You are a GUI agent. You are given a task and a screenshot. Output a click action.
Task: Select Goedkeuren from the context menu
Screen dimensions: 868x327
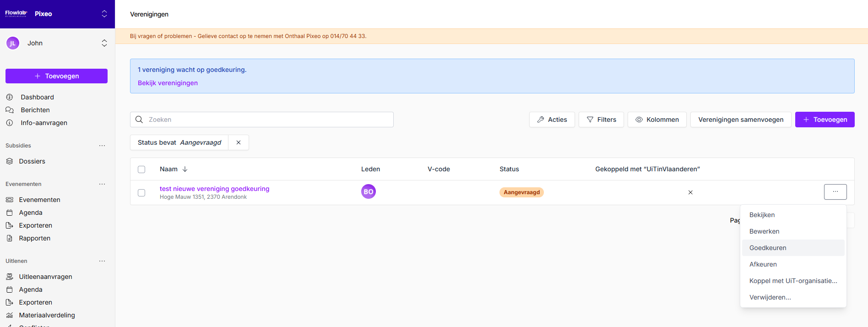point(768,248)
